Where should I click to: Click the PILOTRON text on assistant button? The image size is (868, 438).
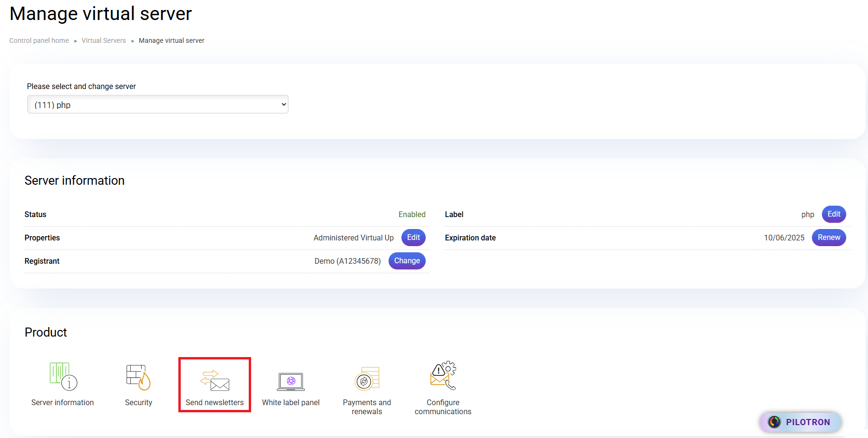pos(808,422)
